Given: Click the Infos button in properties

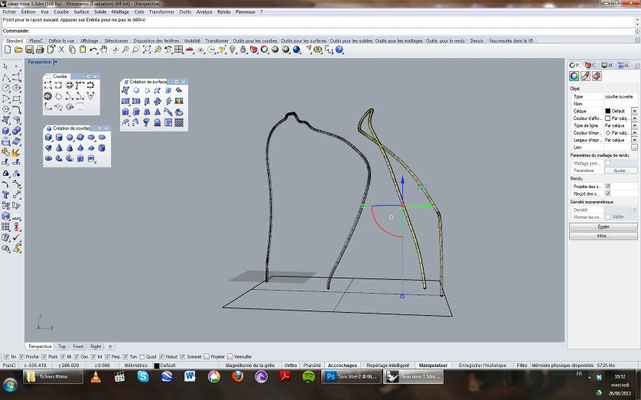Looking at the screenshot, I should 602,236.
